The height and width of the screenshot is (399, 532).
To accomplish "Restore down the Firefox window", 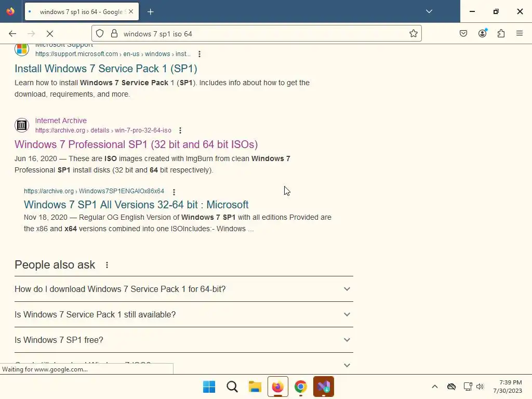I will tap(496, 11).
